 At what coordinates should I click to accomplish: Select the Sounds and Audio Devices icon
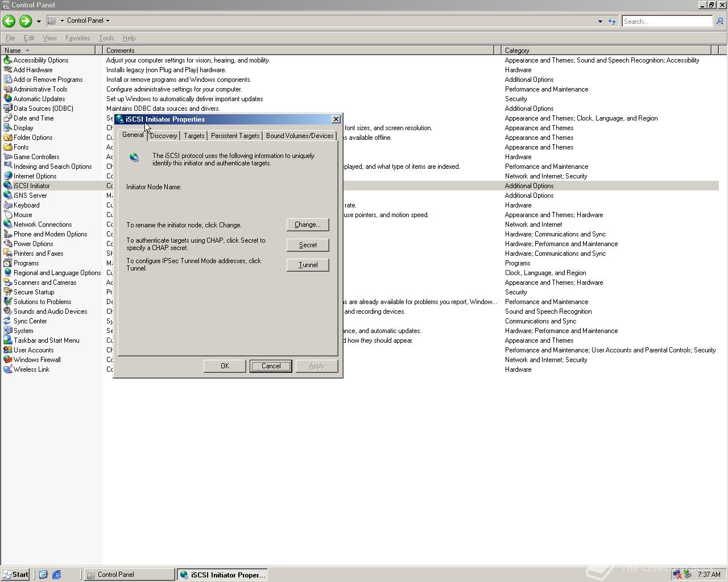[7, 311]
